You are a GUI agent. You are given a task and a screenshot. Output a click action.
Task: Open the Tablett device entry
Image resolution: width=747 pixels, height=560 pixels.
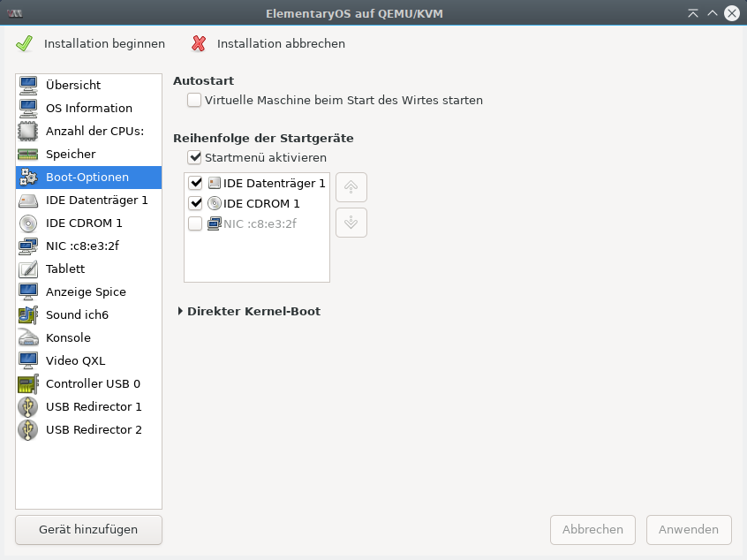88,269
